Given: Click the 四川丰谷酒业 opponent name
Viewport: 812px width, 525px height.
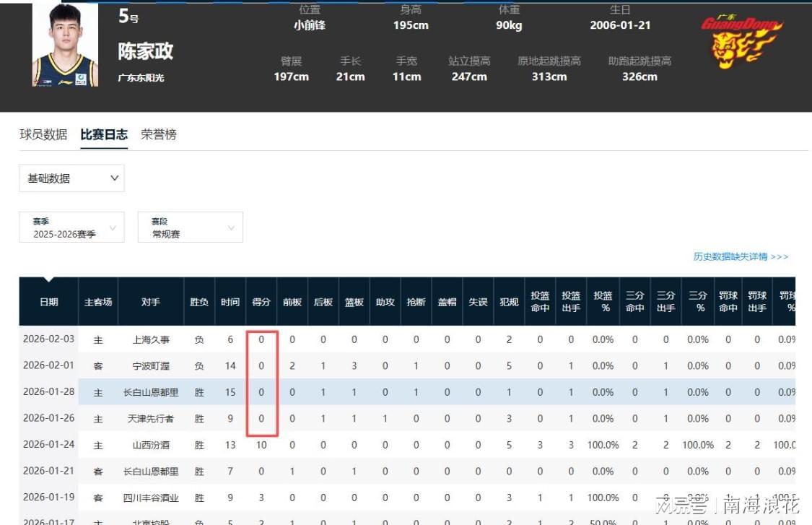Looking at the screenshot, I should tap(149, 498).
